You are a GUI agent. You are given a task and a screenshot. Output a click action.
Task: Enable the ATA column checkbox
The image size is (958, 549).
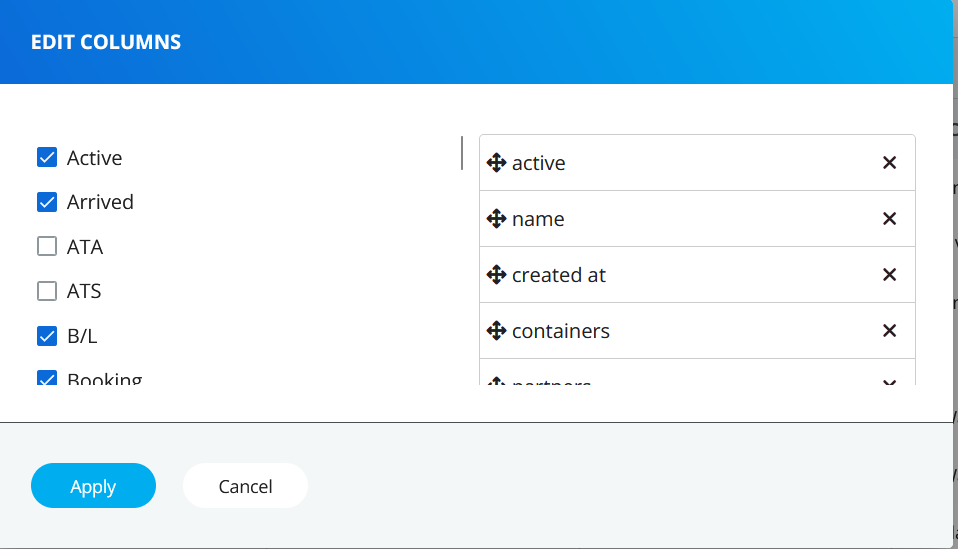click(x=47, y=247)
